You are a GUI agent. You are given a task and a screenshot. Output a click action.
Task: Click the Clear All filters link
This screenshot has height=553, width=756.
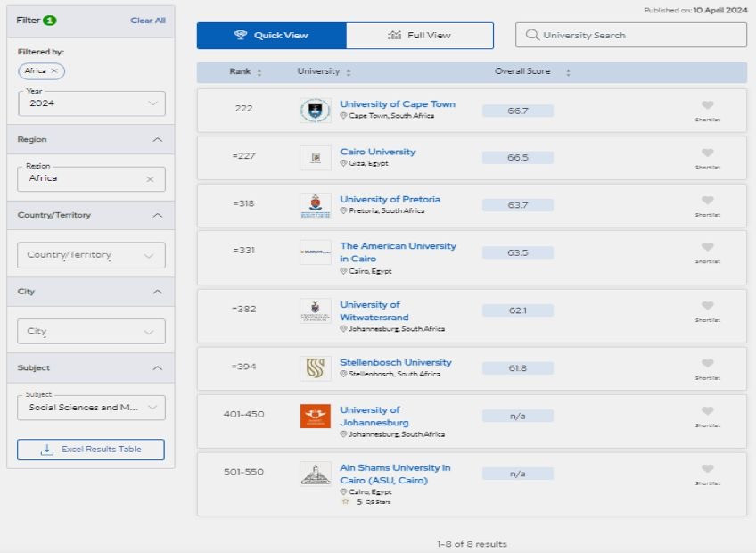pos(147,21)
